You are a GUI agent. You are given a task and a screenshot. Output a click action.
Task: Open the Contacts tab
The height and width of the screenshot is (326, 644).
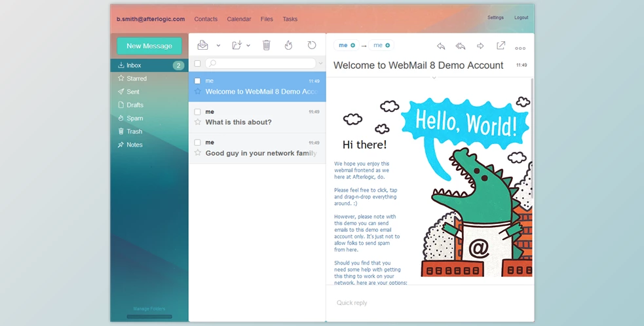pyautogui.click(x=206, y=19)
